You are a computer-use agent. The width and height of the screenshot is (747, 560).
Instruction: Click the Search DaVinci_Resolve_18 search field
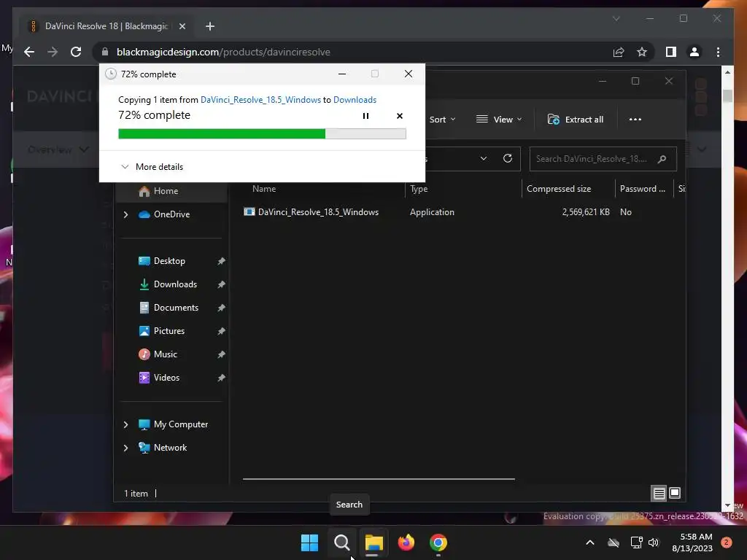click(603, 159)
